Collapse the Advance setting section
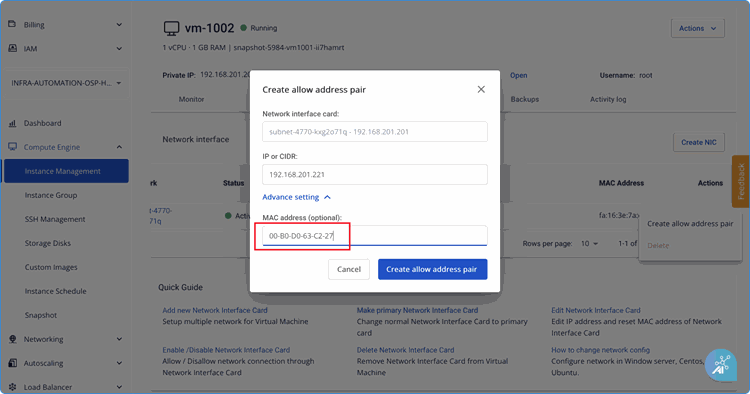 [x=297, y=197]
